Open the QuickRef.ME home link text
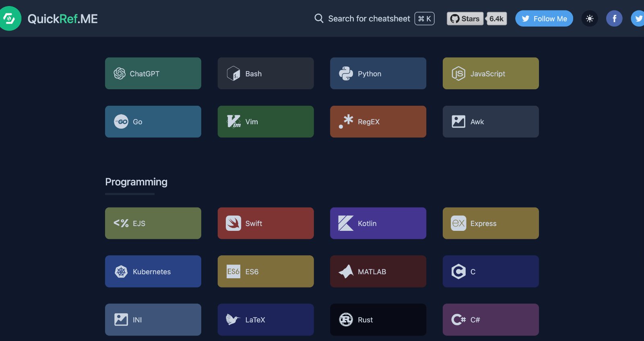 coord(62,18)
